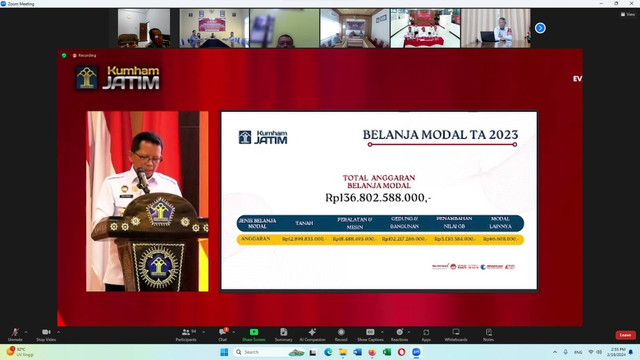Image resolution: width=640 pixels, height=360 pixels.
Task: Open the Reactions picker
Action: point(400,335)
